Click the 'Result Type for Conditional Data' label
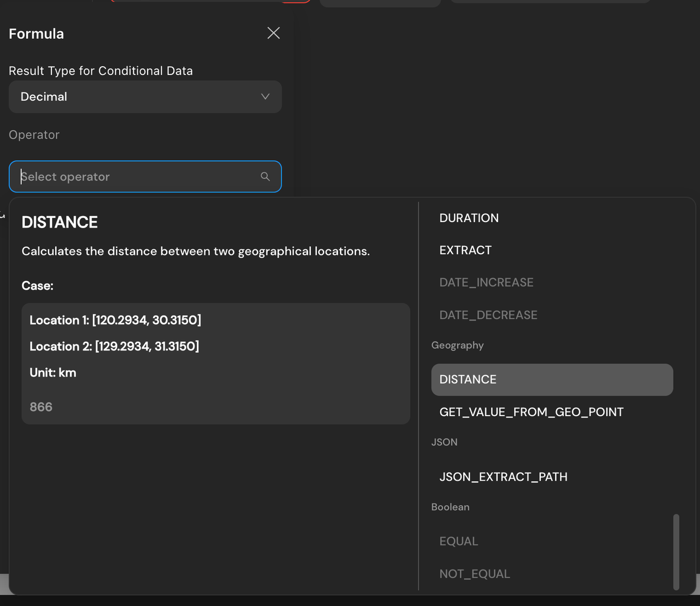700x606 pixels. (x=101, y=71)
